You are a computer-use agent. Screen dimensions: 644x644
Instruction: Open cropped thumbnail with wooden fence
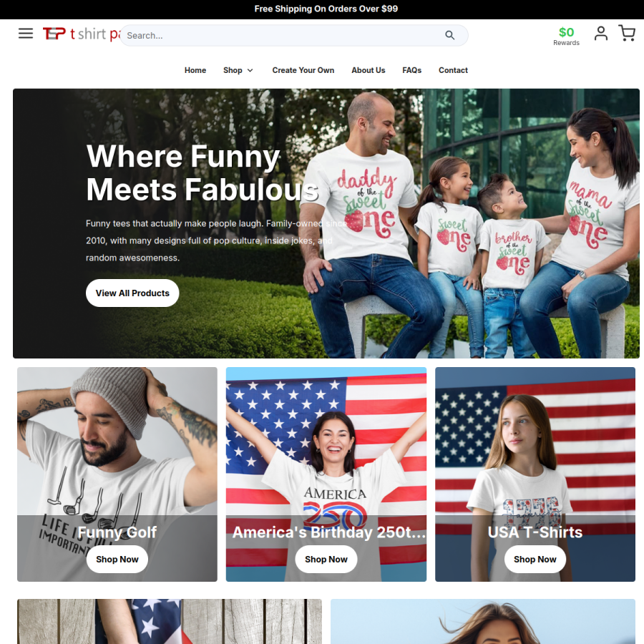pyautogui.click(x=170, y=621)
